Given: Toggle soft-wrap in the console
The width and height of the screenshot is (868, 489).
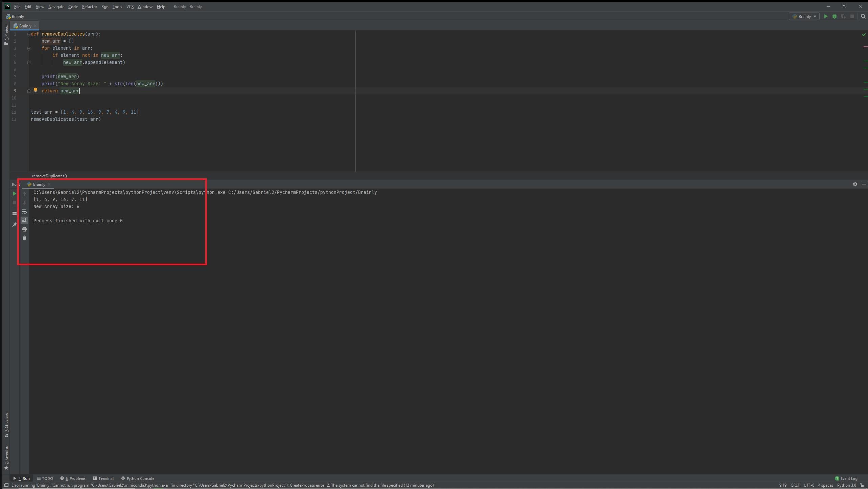Looking at the screenshot, I should 24,212.
